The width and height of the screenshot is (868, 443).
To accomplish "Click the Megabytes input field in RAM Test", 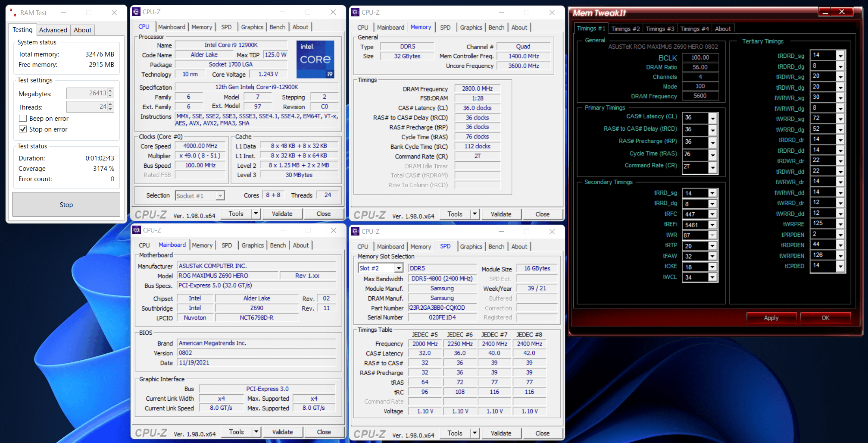I will pos(87,93).
